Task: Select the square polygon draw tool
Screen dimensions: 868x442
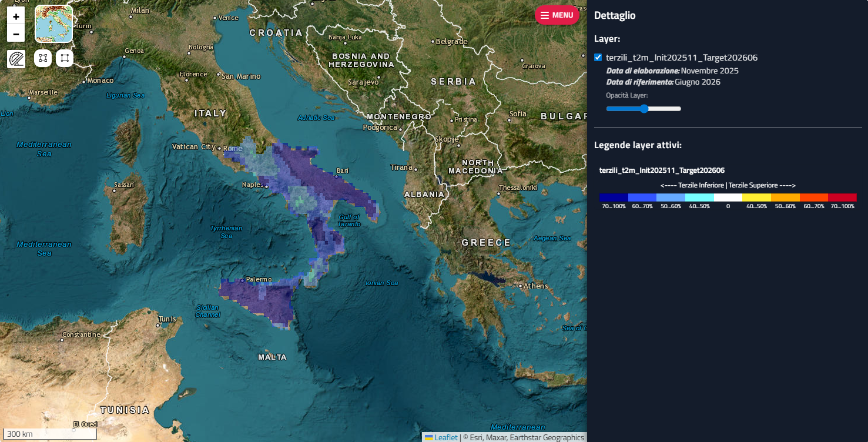Action: (x=65, y=58)
